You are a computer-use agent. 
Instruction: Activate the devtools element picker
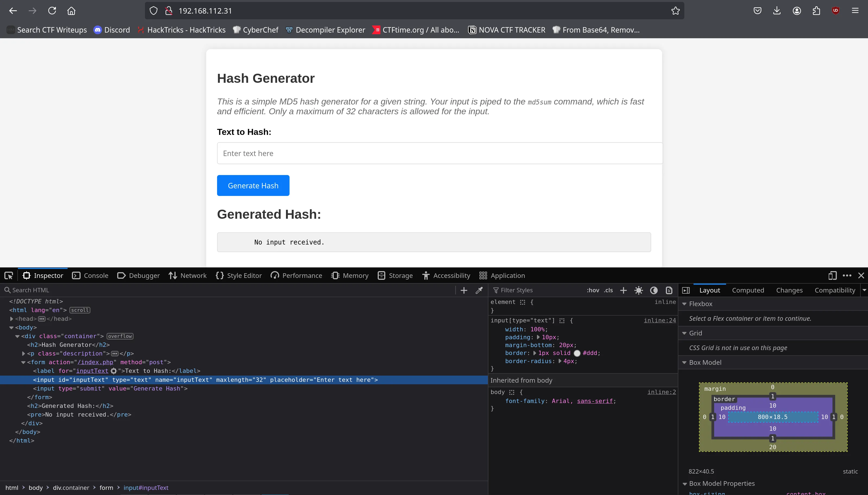click(9, 275)
